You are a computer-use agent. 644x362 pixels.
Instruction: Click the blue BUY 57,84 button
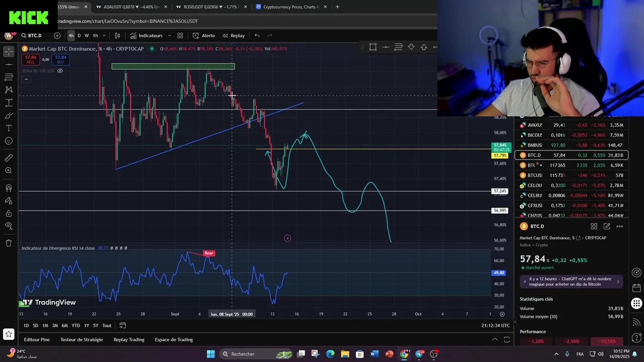tap(61, 59)
